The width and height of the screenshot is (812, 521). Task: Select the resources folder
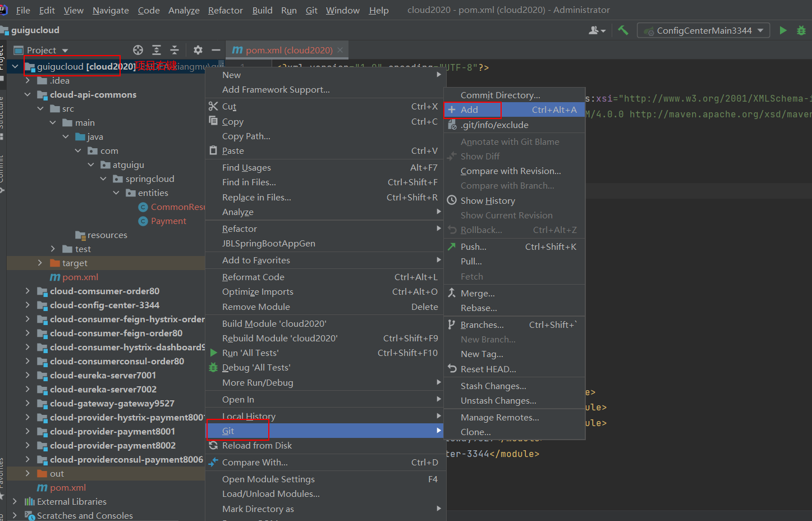pyautogui.click(x=107, y=235)
